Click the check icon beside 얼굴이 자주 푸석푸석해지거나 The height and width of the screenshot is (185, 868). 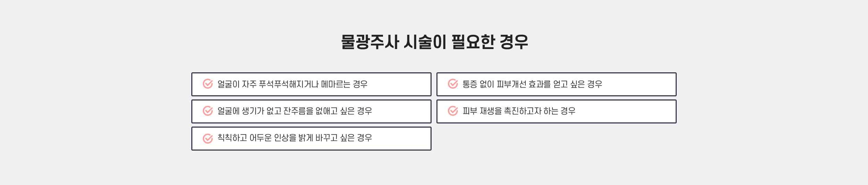[208, 84]
